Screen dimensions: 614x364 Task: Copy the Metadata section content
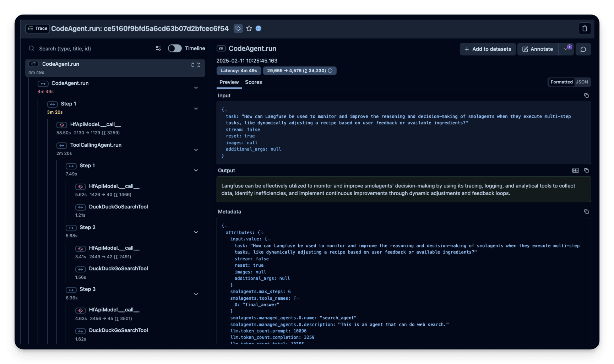(x=586, y=212)
